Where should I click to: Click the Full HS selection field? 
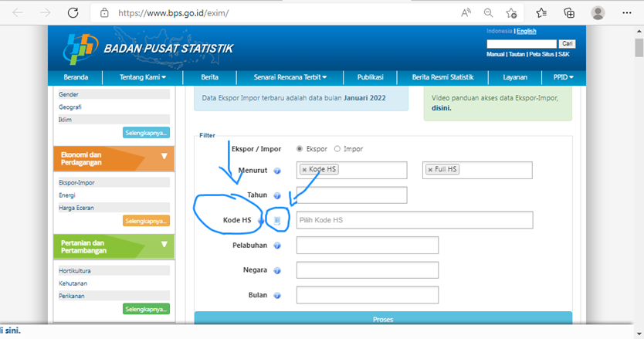point(477,170)
